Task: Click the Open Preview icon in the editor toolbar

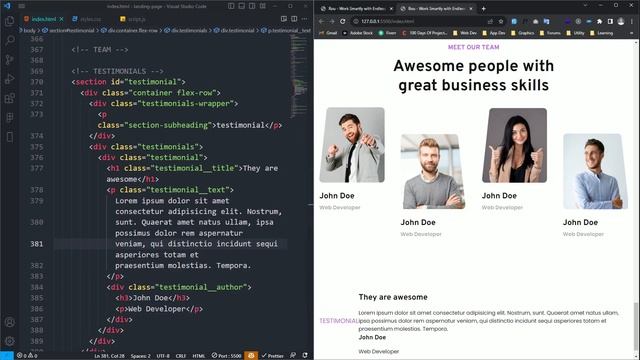Action: click(x=284, y=19)
